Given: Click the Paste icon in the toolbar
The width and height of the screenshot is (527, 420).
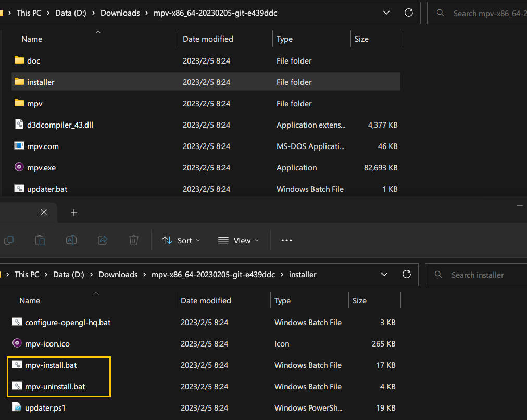Looking at the screenshot, I should pyautogui.click(x=40, y=240).
